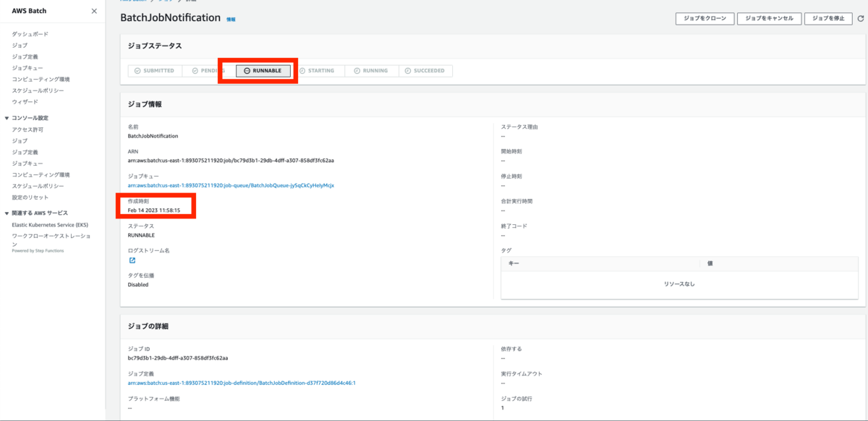This screenshot has width=868, height=421.
Task: Open the external link icon under ログストリーム名
Action: (132, 260)
